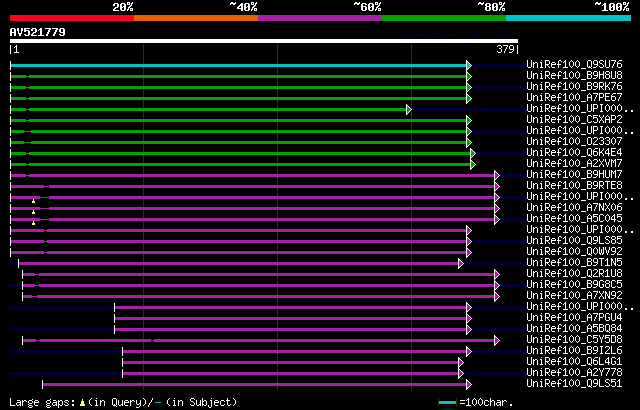
Task: Click the cyan ~100% identity color bar
Action: 569,18
